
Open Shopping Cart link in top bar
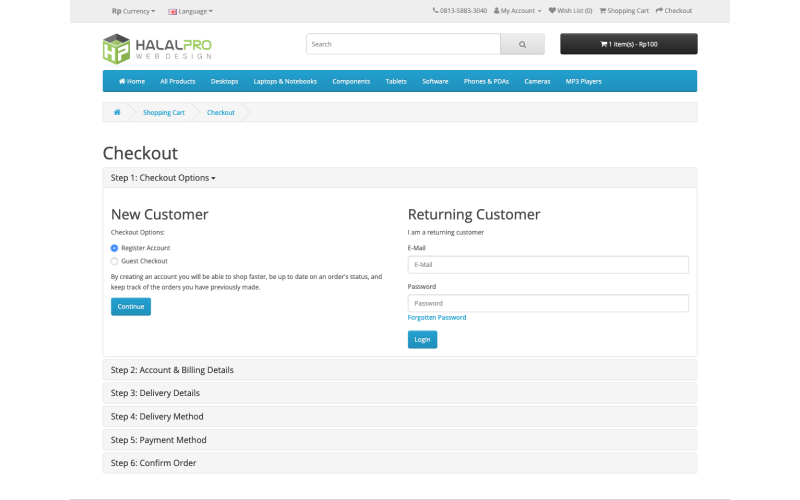pos(624,11)
